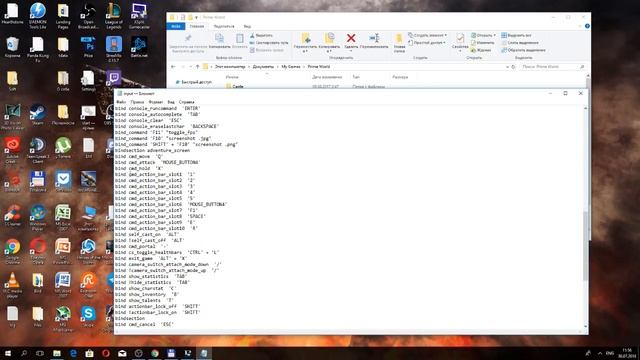Launch CCleaner from the desktop
This screenshot has width=640, height=360.
pyautogui.click(x=12, y=216)
